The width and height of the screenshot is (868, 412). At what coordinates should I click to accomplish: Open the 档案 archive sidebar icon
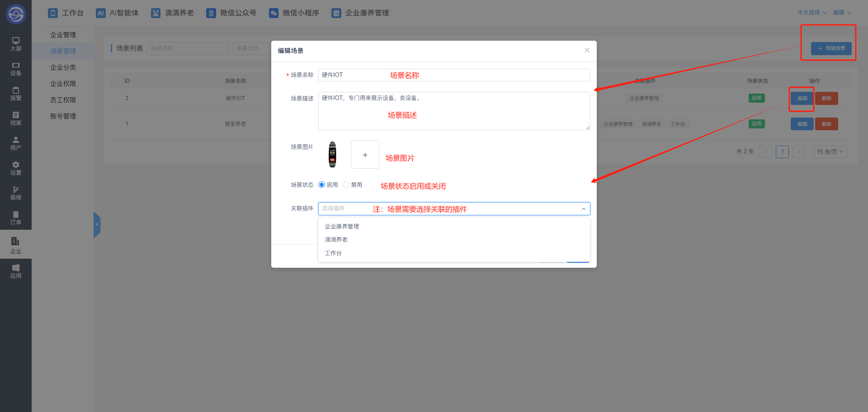click(x=16, y=118)
